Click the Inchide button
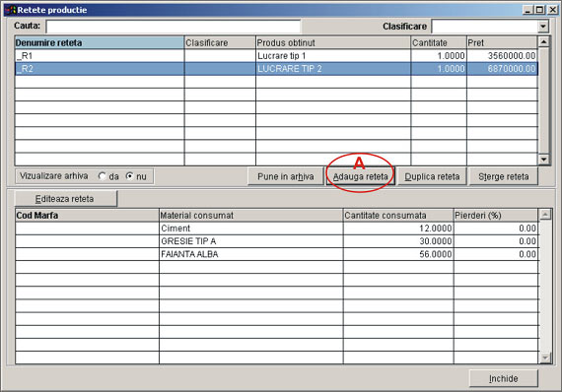Viewport: 562px width, 392px height. point(504,378)
